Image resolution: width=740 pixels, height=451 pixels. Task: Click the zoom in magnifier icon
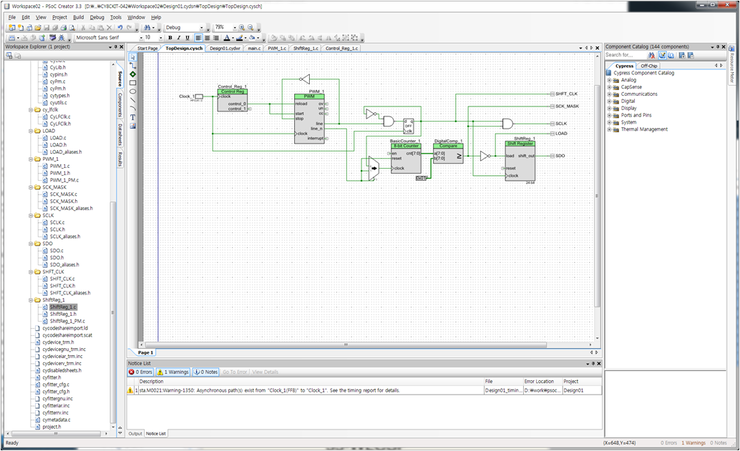click(242, 28)
